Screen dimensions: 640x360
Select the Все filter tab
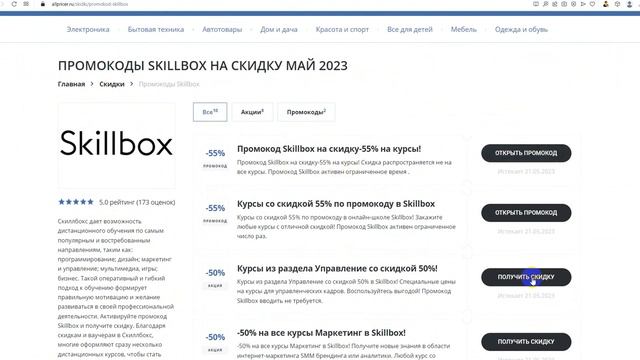(x=210, y=112)
